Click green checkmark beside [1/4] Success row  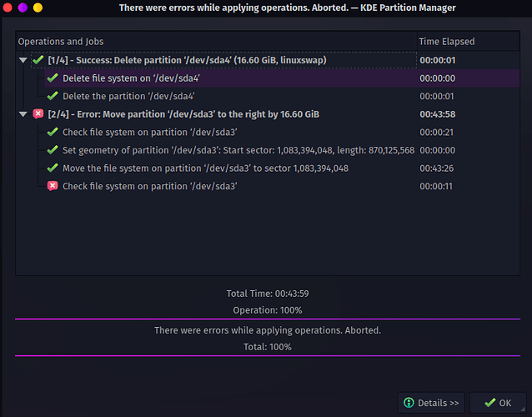click(x=38, y=60)
